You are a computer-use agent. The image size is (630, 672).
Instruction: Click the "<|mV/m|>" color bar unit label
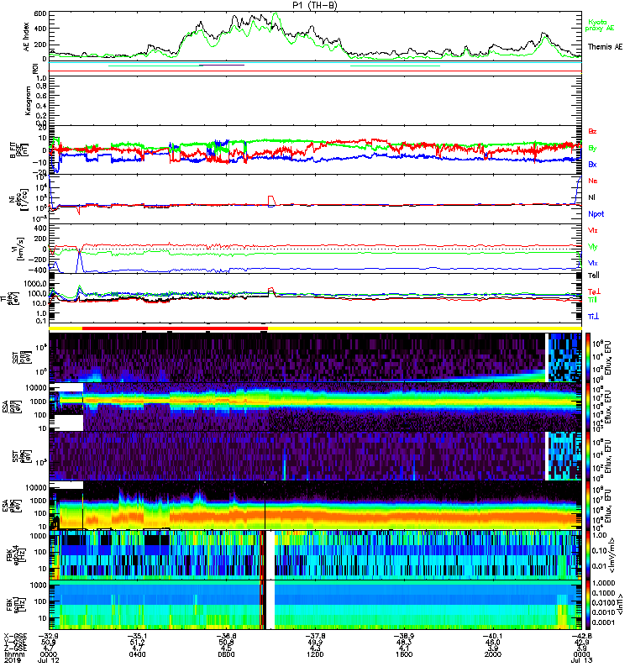coord(613,555)
